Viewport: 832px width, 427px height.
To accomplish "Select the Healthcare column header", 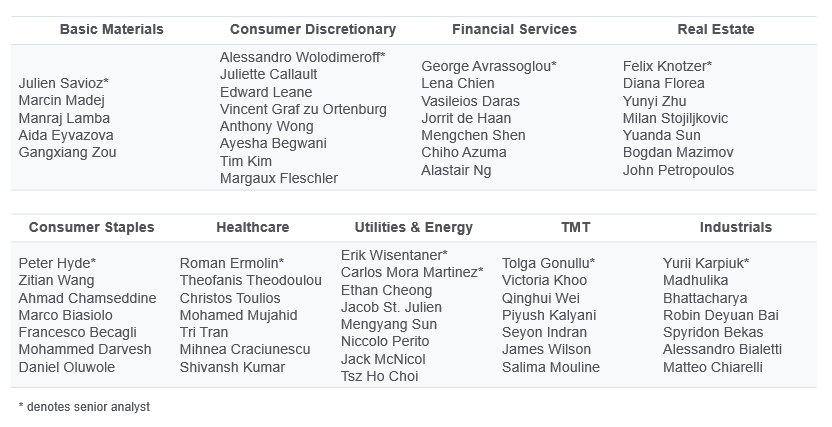I will tap(252, 227).
